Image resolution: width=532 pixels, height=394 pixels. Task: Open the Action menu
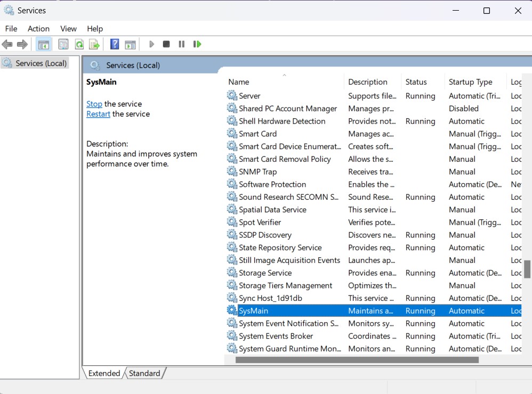(38, 29)
